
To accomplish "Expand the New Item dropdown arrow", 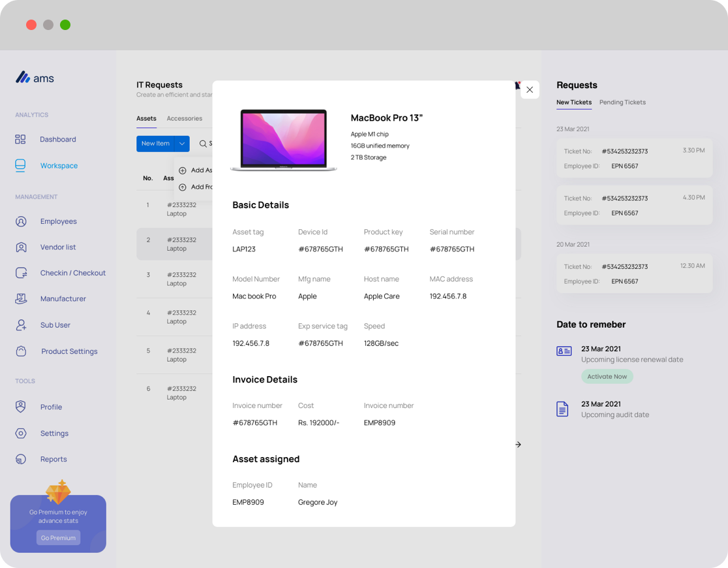I will (182, 144).
